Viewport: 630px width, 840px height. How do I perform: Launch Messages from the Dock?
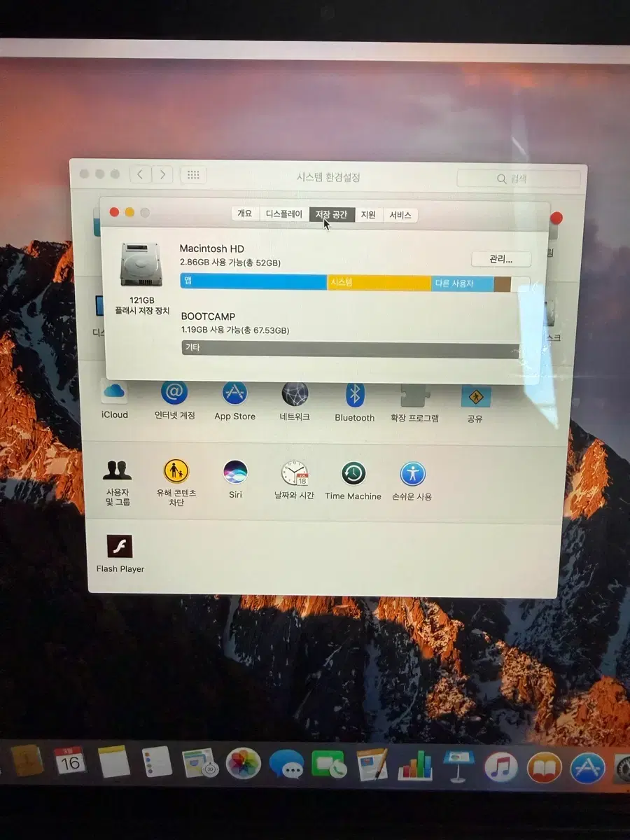(286, 765)
